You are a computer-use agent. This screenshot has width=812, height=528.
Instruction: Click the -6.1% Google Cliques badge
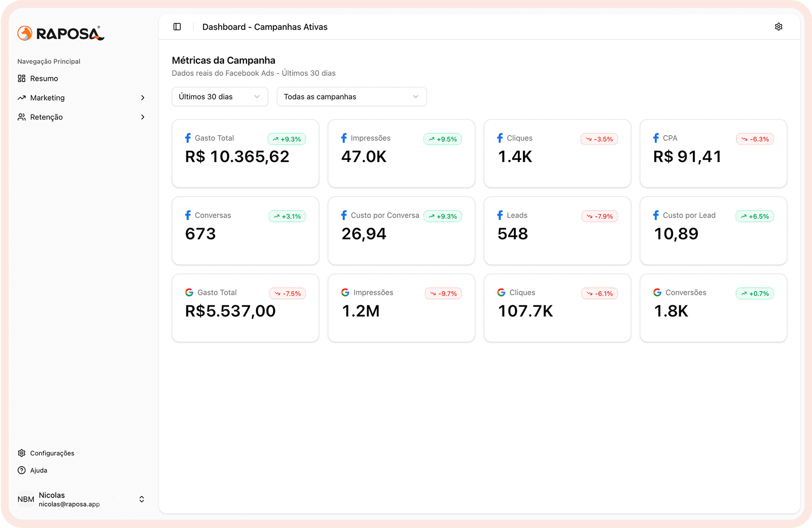tap(599, 293)
